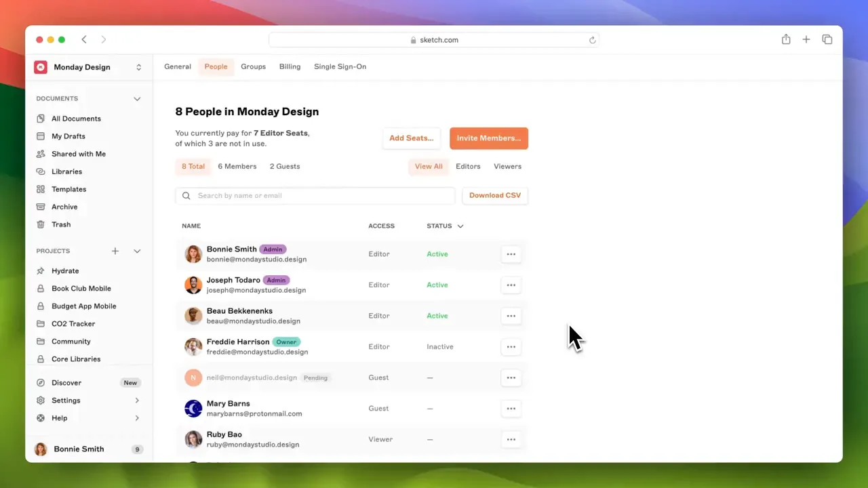Image resolution: width=868 pixels, height=488 pixels.
Task: Click the Trash icon in sidebar
Action: point(41,224)
